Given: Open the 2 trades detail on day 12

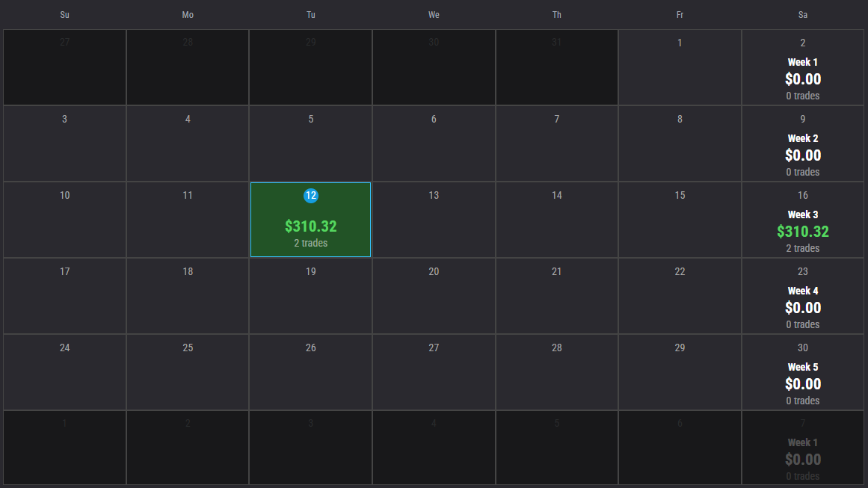Looking at the screenshot, I should point(310,242).
